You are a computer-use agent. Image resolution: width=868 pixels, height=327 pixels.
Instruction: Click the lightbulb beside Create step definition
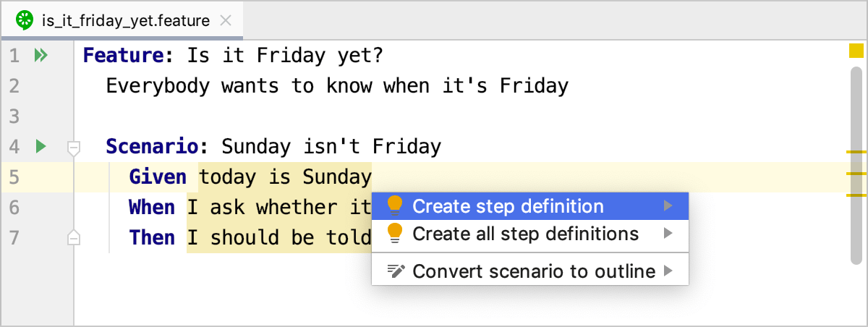394,206
